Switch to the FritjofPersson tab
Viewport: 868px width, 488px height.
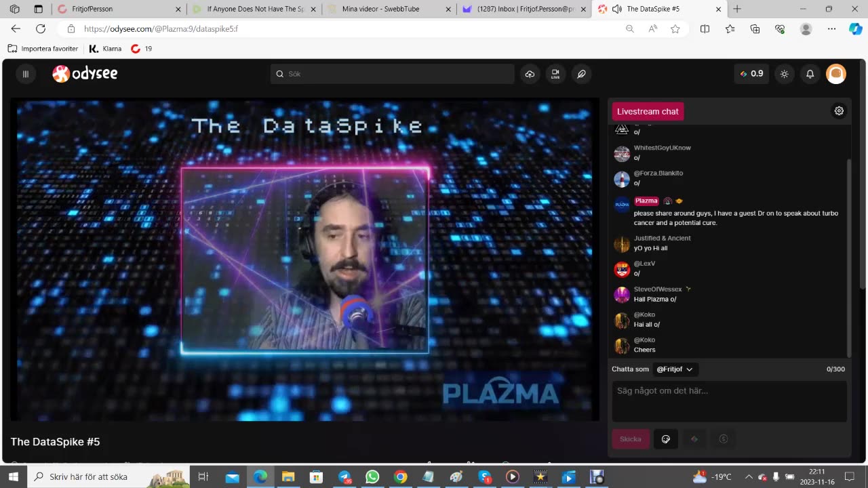click(119, 9)
